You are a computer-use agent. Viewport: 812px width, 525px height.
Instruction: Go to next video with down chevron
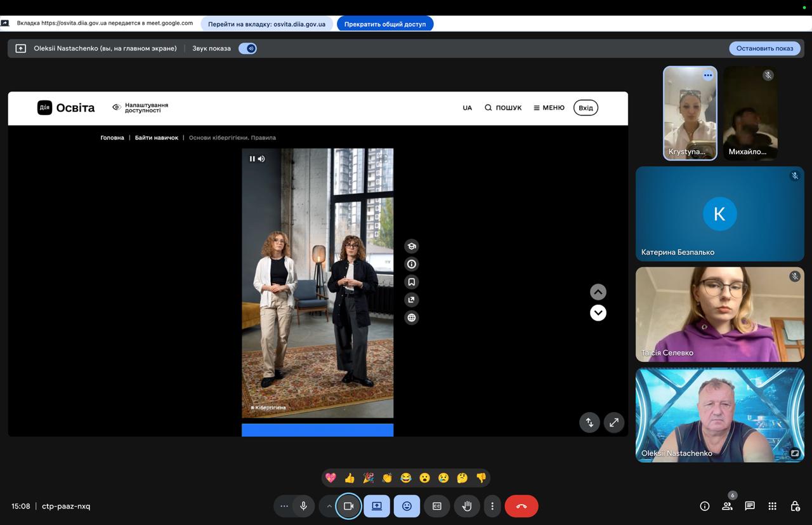[598, 313]
